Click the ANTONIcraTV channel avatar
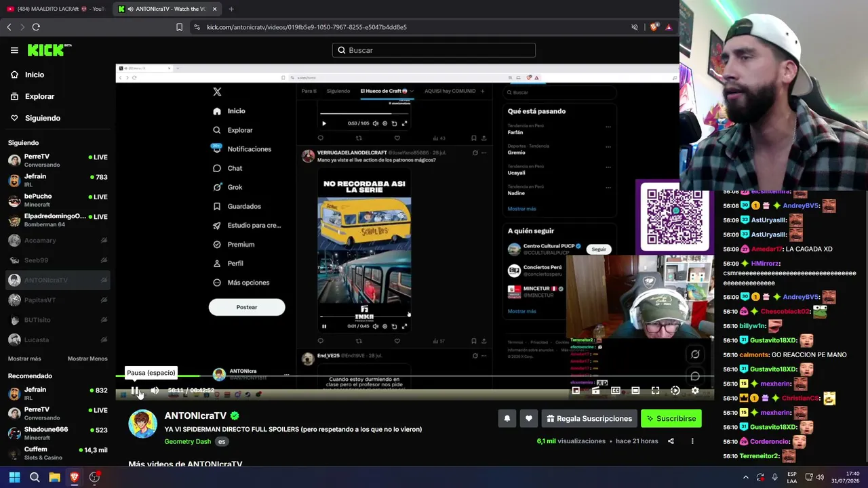 tap(142, 424)
